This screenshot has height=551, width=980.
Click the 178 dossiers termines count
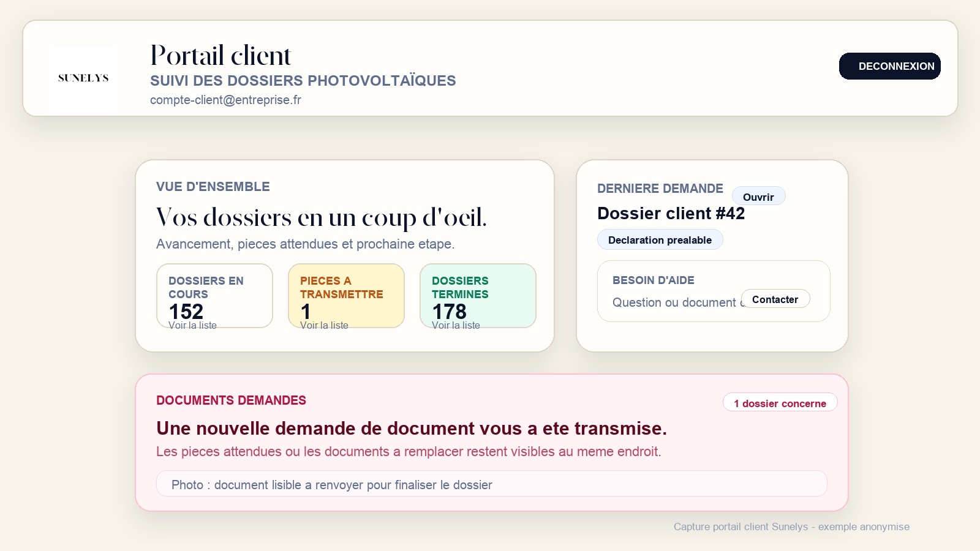point(449,312)
